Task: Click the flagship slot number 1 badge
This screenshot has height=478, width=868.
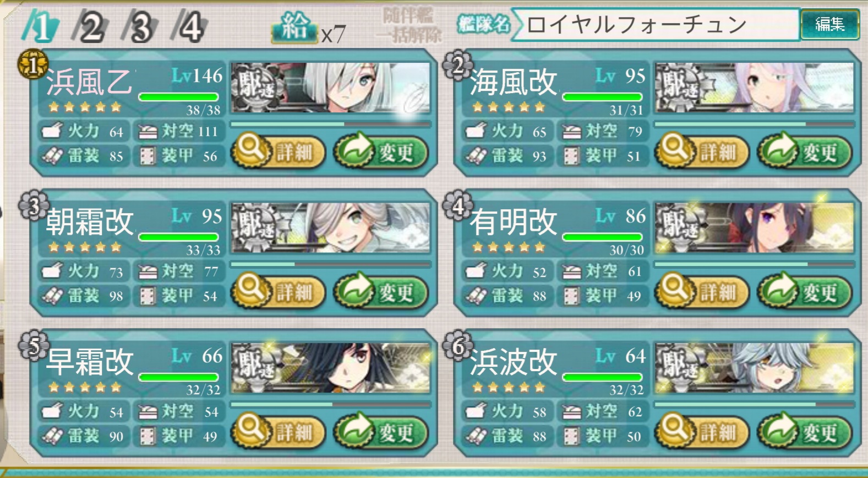Action: tap(32, 65)
